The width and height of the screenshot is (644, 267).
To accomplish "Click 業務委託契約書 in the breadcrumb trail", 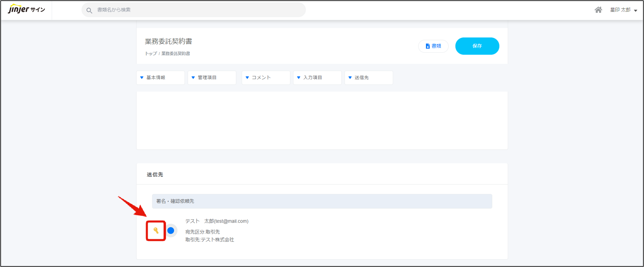I will click(x=176, y=54).
